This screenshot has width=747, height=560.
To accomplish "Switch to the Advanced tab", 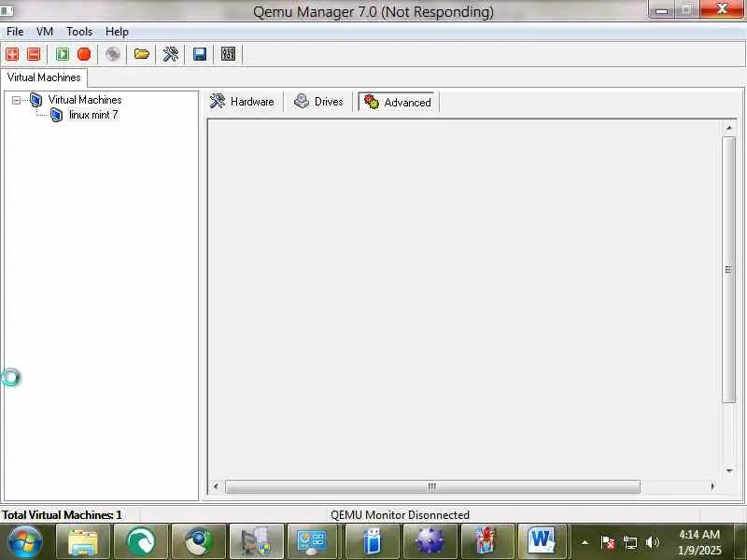I will 398,102.
